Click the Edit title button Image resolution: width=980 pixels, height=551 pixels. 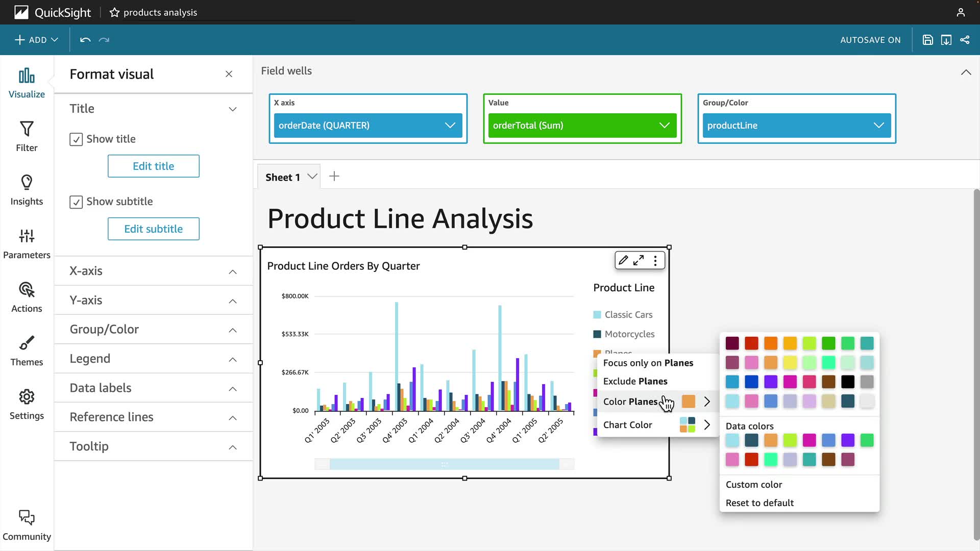click(153, 166)
